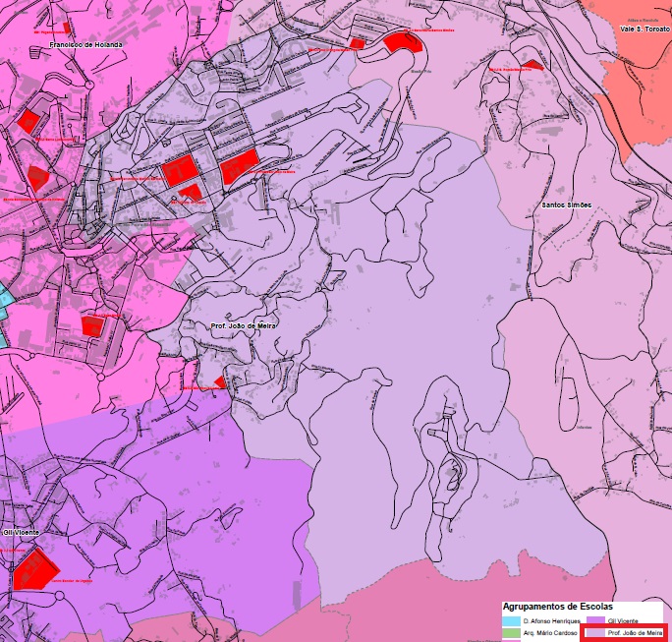Click the 'Santos Simões' map label
The image size is (672, 642).
click(567, 205)
